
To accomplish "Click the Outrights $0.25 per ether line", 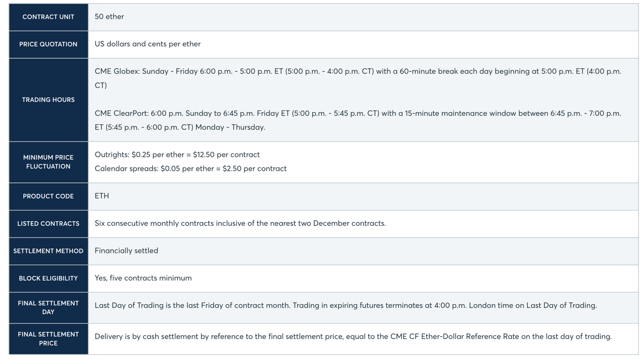I will point(177,154).
